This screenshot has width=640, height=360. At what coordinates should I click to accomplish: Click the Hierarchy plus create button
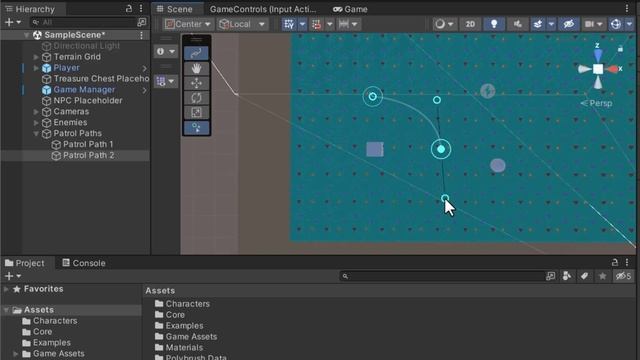(13, 22)
